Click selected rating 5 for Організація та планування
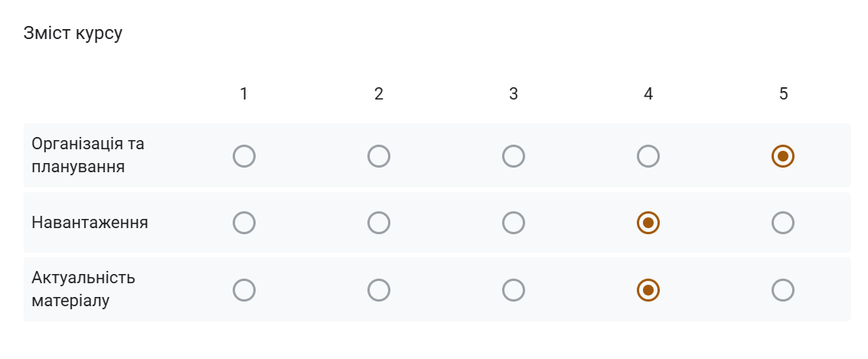868x359 pixels. point(783,156)
